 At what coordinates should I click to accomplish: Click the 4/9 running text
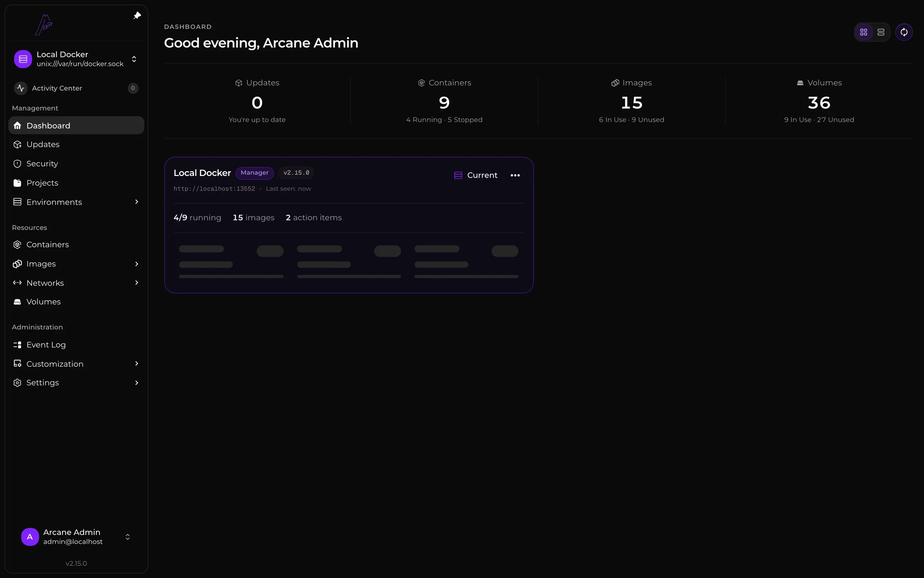pos(197,217)
